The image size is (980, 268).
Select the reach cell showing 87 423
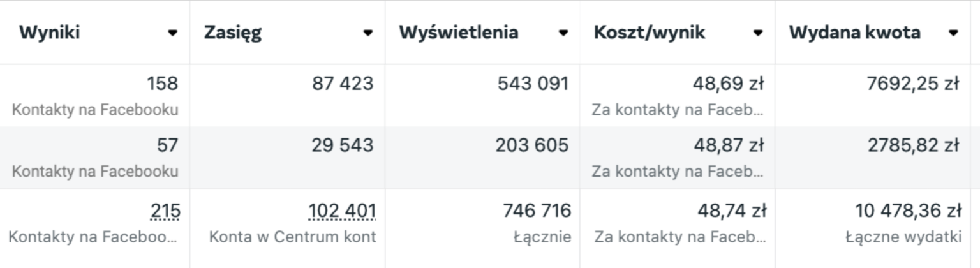pyautogui.click(x=343, y=84)
